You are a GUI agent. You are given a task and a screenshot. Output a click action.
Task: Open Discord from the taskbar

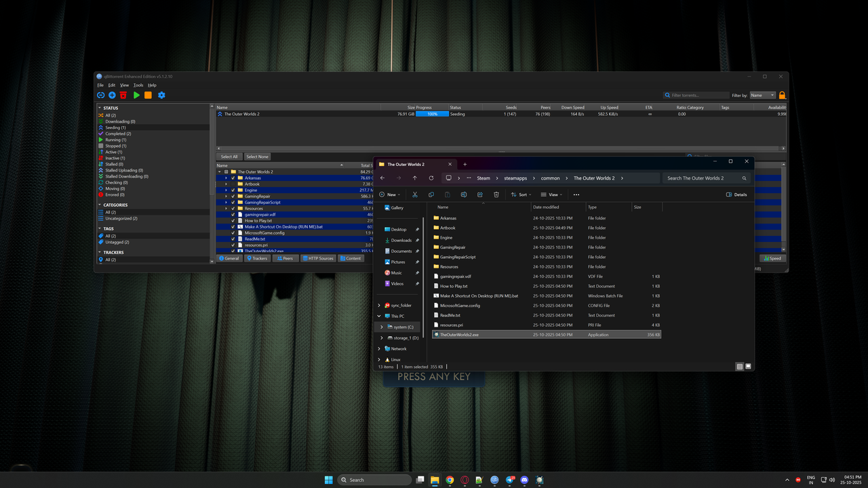pyautogui.click(x=524, y=480)
